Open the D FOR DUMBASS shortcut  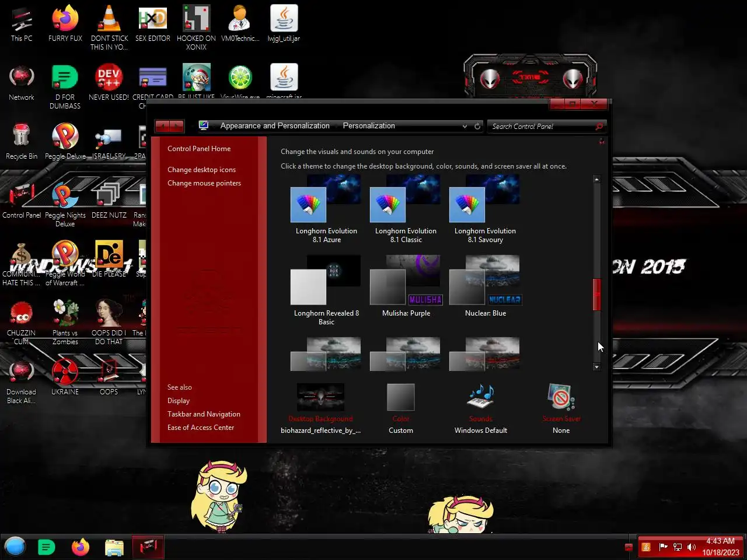(65, 87)
